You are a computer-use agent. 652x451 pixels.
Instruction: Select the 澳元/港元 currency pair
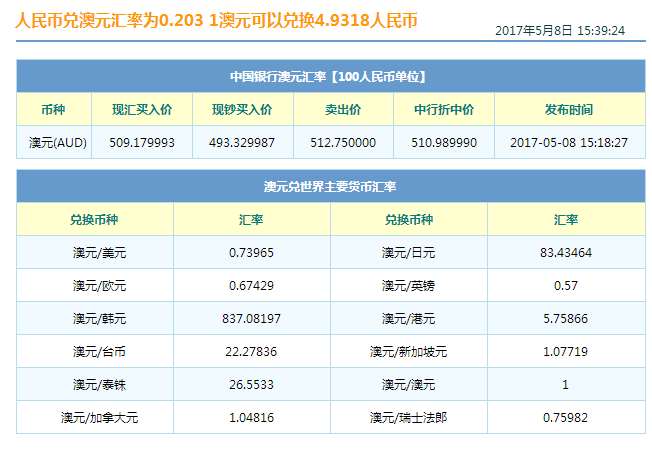coord(408,319)
